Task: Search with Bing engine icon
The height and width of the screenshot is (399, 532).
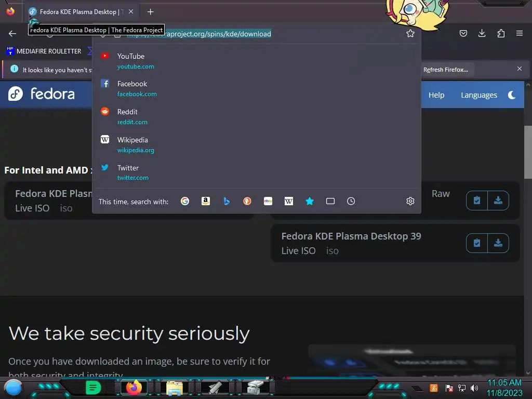Action: pos(227,201)
